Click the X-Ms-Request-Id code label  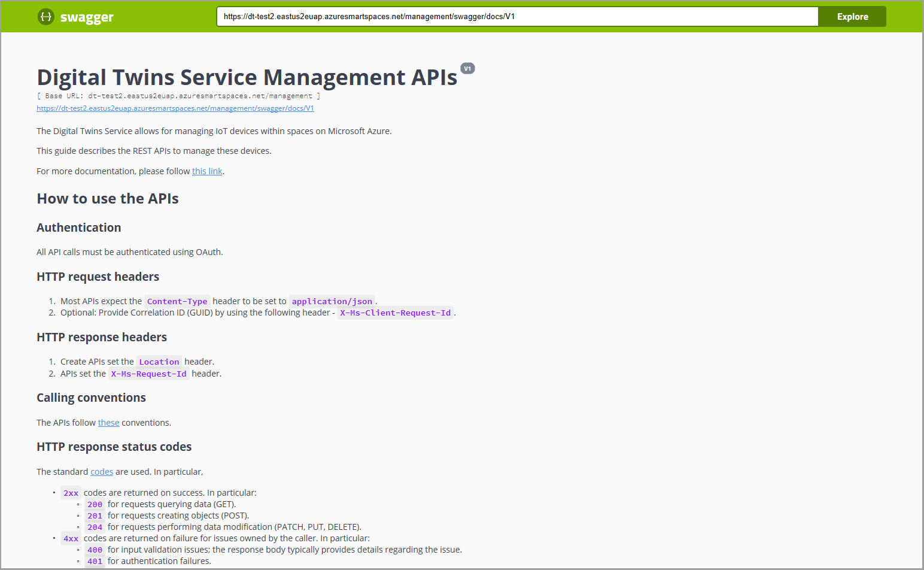tap(149, 374)
